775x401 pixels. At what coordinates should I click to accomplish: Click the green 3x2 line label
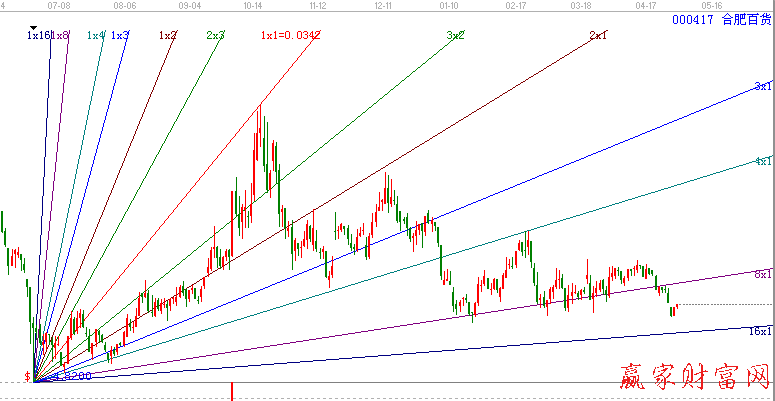tap(455, 36)
